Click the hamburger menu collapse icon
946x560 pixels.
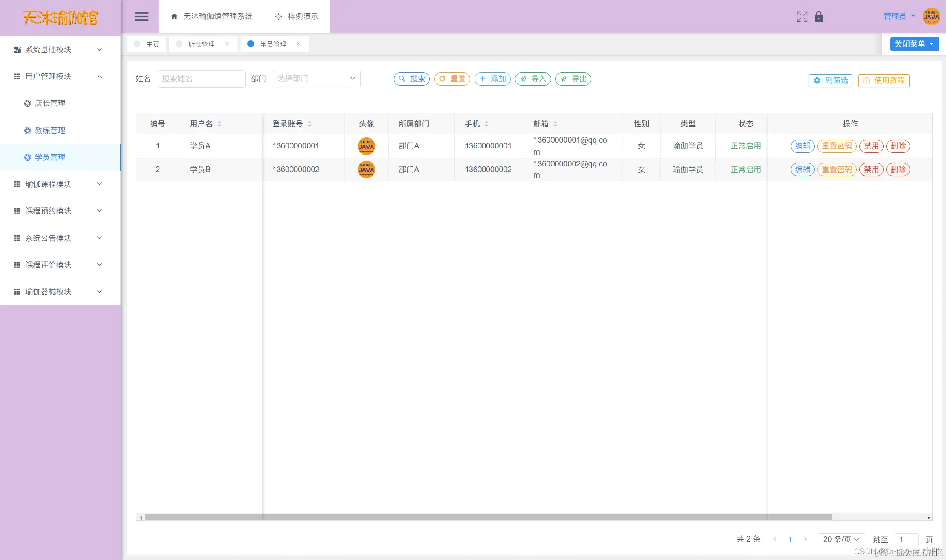(141, 17)
